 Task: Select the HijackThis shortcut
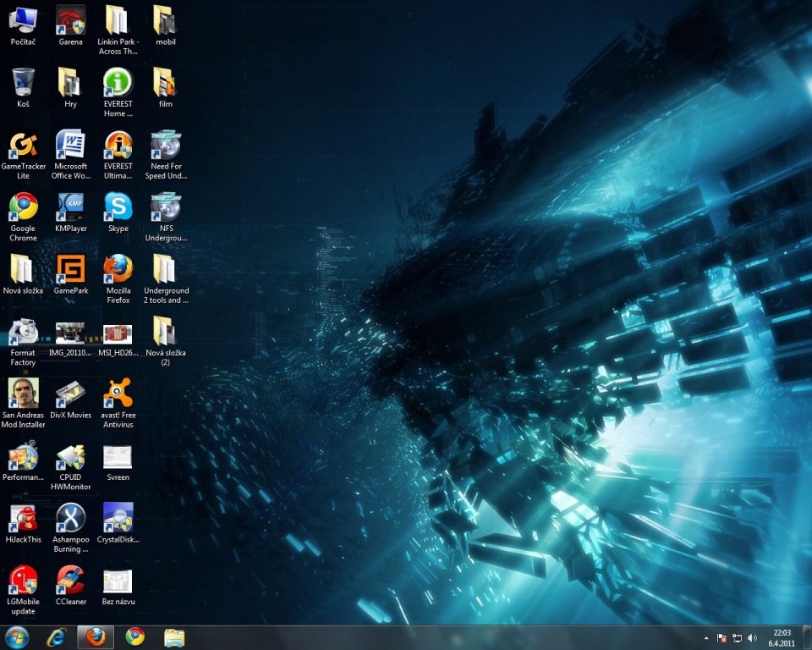(23, 518)
